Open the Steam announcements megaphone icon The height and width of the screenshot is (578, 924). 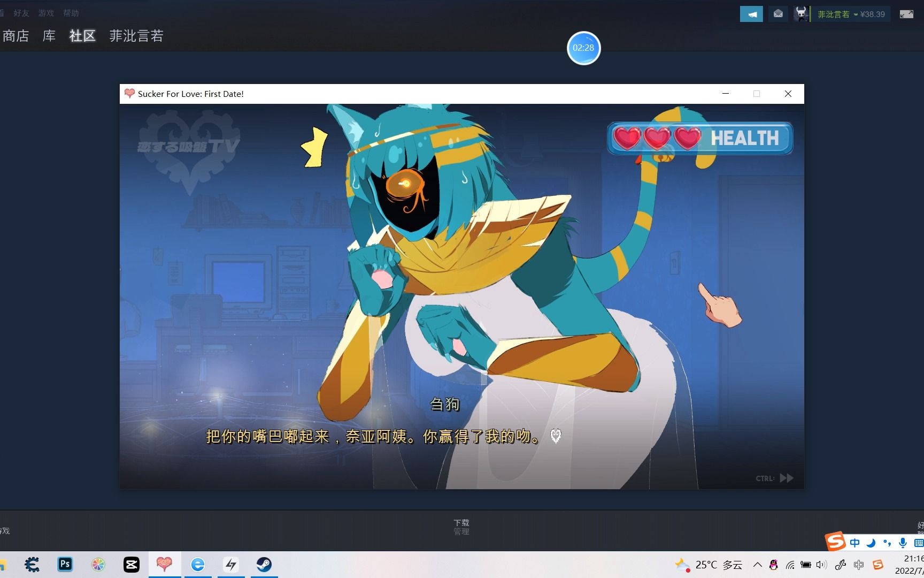point(751,14)
